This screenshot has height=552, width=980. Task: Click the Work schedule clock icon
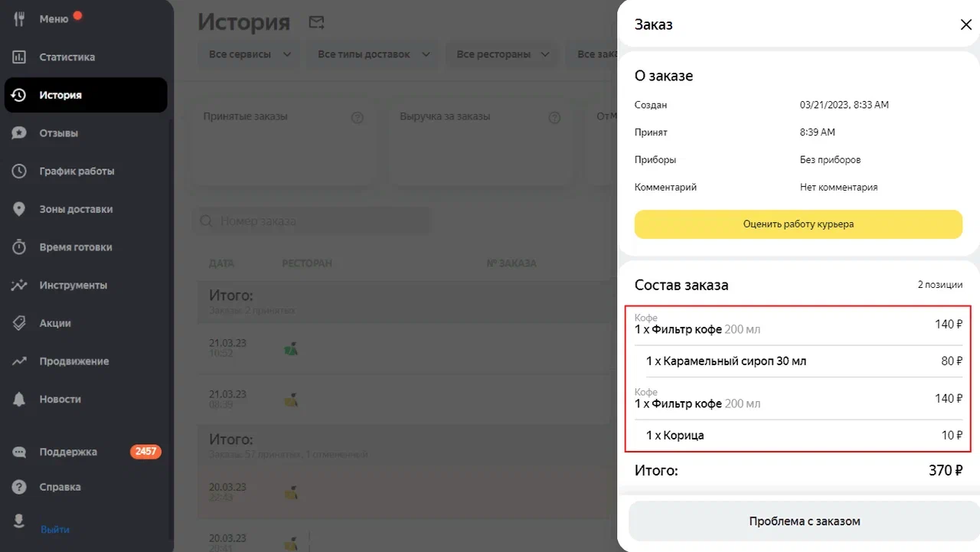click(19, 171)
